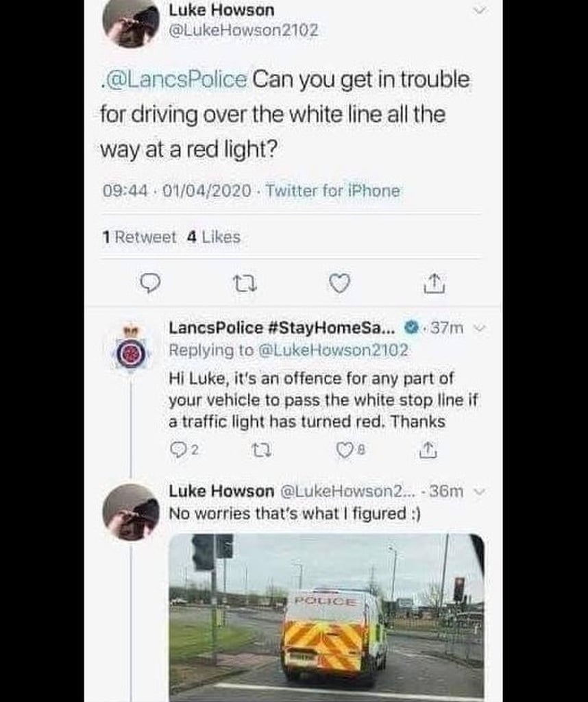
Task: Click the @LancsPolice mention link
Action: pos(176,80)
